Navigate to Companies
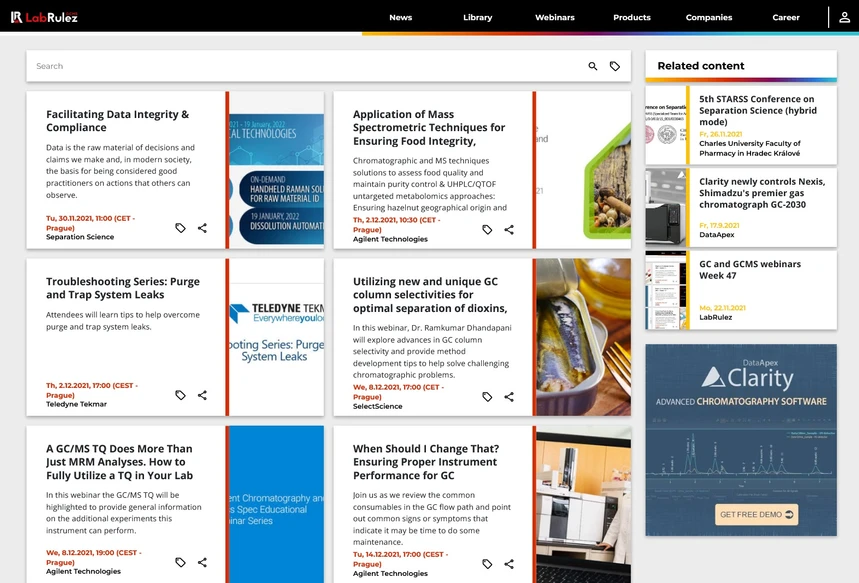This screenshot has width=859, height=583. click(709, 18)
